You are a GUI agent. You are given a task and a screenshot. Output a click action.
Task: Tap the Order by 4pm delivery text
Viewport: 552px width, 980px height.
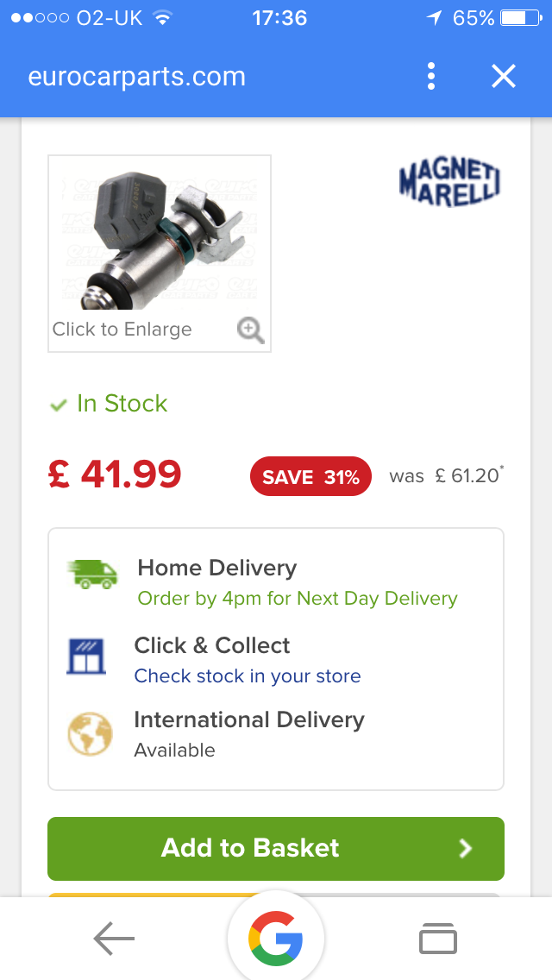(298, 599)
